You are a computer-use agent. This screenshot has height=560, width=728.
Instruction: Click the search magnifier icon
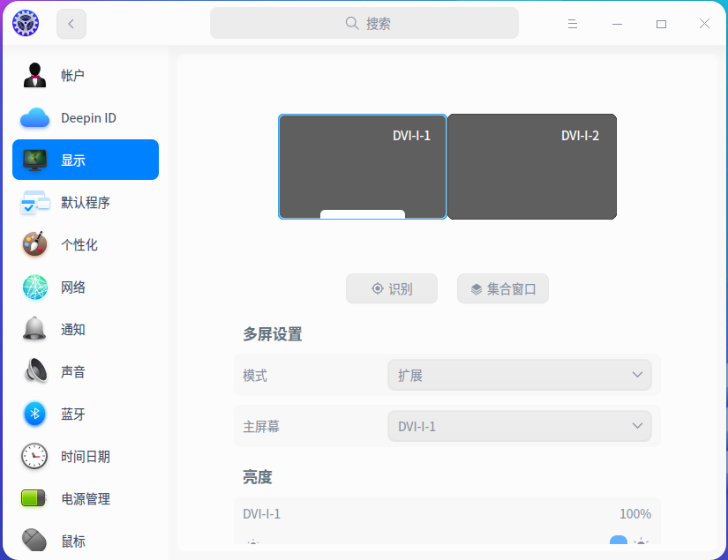(x=352, y=23)
